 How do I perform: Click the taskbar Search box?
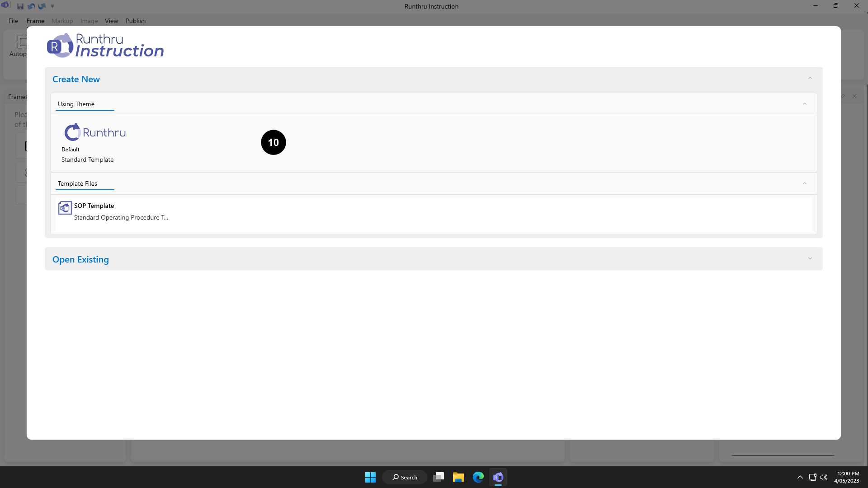[405, 477]
